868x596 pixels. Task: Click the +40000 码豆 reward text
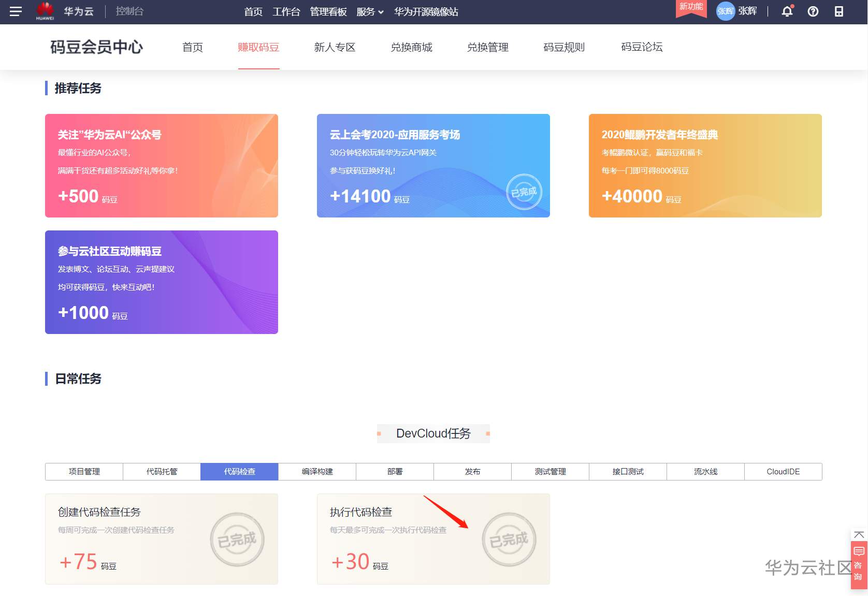[642, 197]
